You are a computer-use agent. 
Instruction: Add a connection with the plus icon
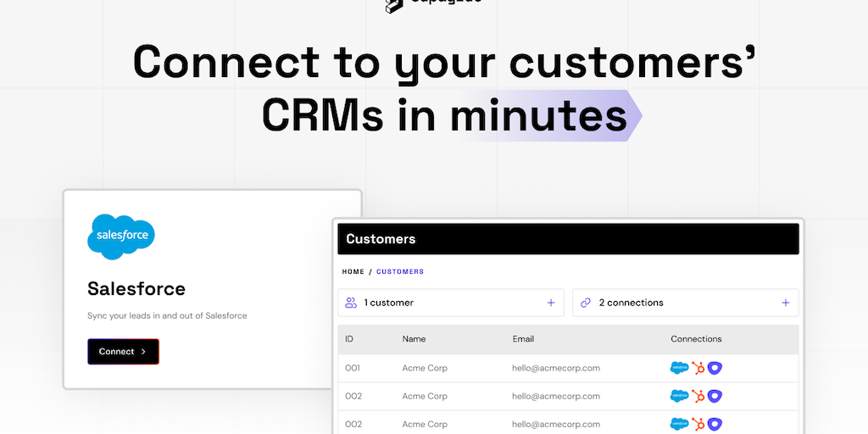point(786,303)
